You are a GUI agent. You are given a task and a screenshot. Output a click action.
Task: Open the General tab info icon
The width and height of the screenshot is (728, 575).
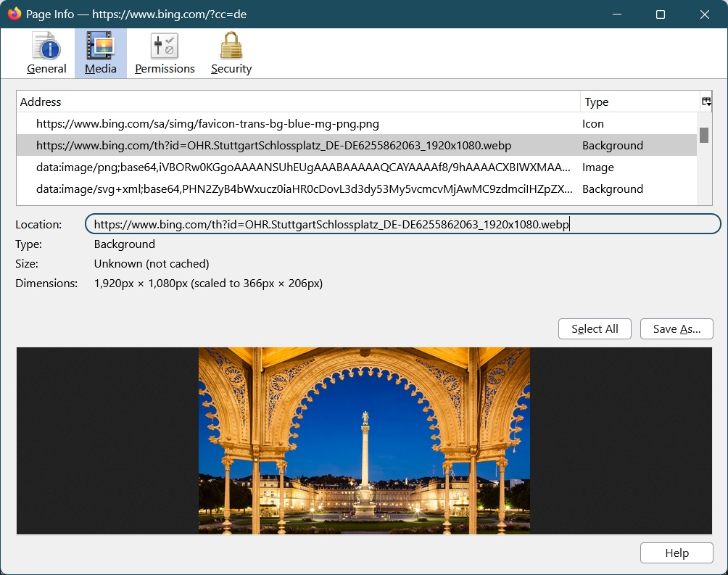[46, 47]
